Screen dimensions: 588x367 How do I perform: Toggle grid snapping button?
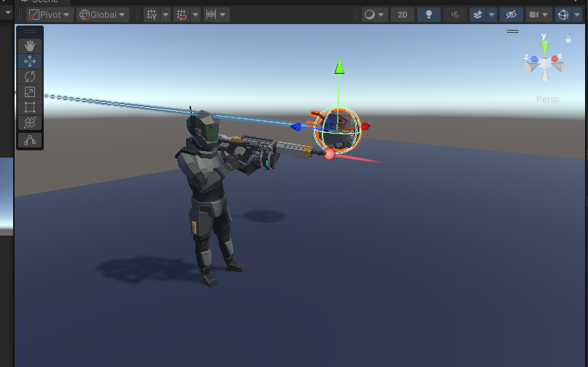[182, 15]
